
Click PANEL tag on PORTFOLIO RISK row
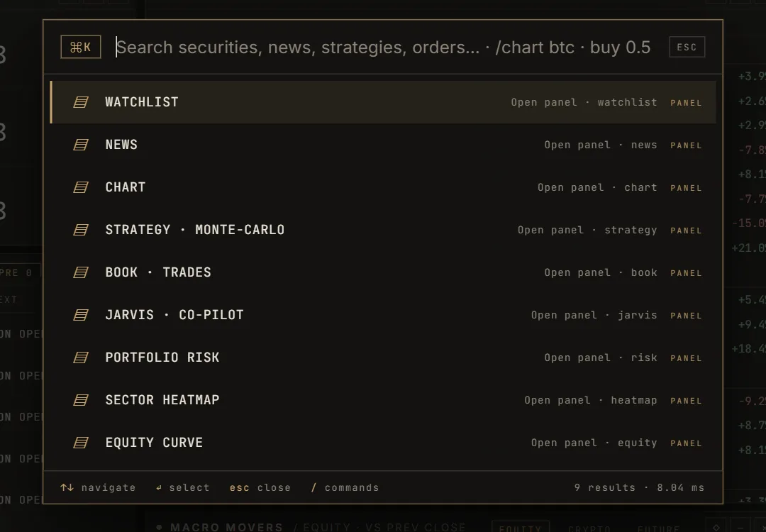[687, 358]
